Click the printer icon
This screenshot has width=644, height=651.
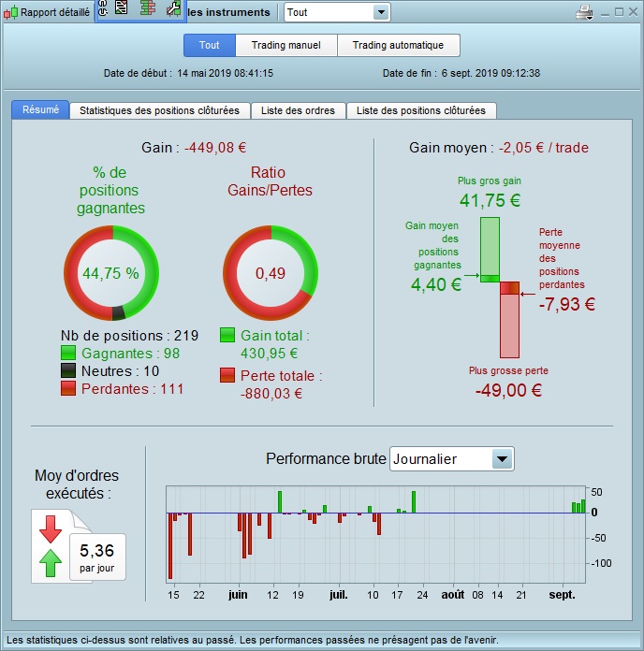tap(584, 12)
